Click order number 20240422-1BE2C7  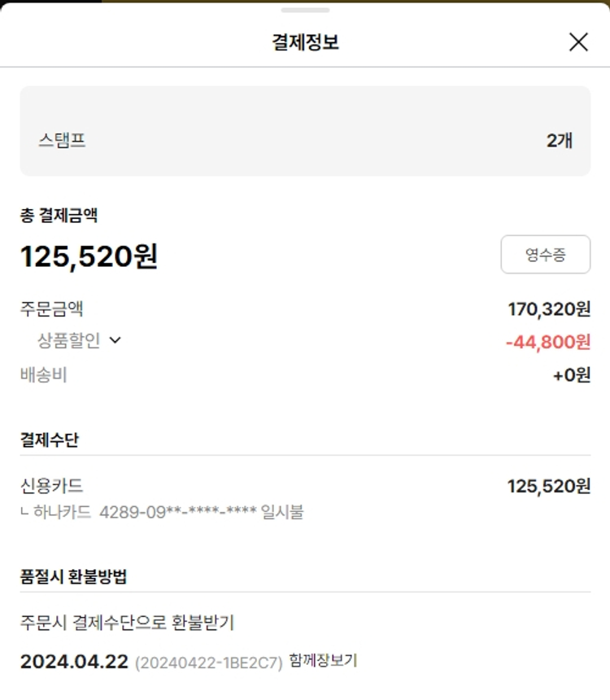209,663
